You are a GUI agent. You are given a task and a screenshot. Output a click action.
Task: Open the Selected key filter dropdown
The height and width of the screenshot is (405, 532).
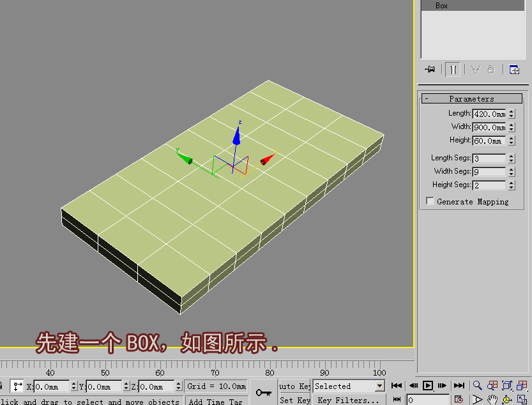pos(349,386)
